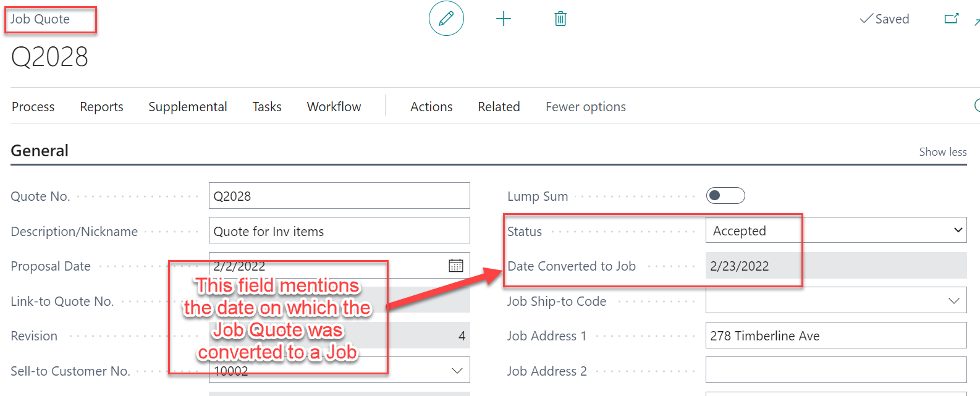Click Show less in General section
Image resolution: width=980 pixels, height=396 pixels.
click(x=942, y=152)
